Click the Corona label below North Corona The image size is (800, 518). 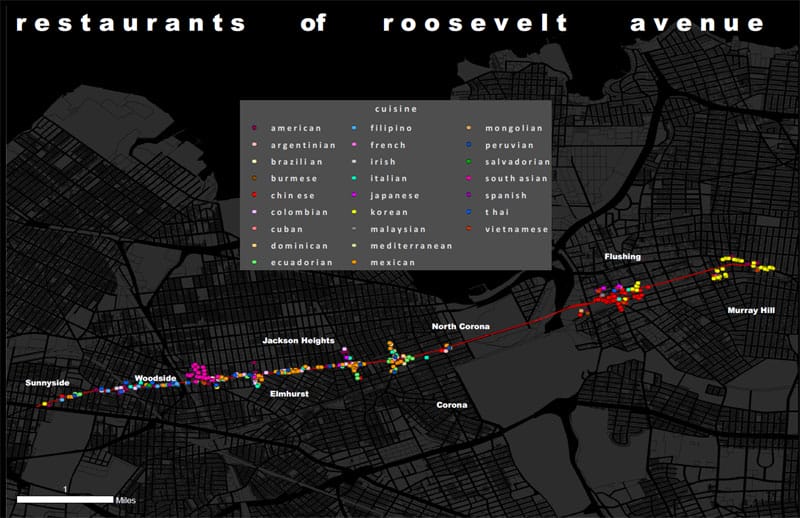point(452,405)
